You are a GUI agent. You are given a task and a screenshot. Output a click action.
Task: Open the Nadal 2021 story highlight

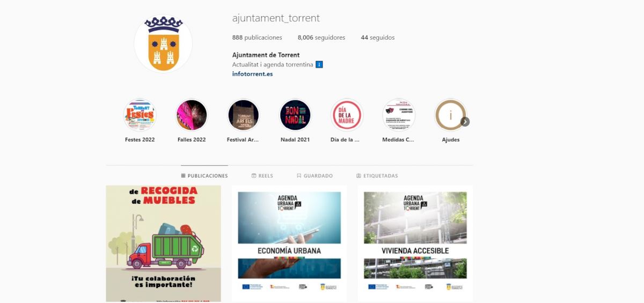pyautogui.click(x=295, y=115)
